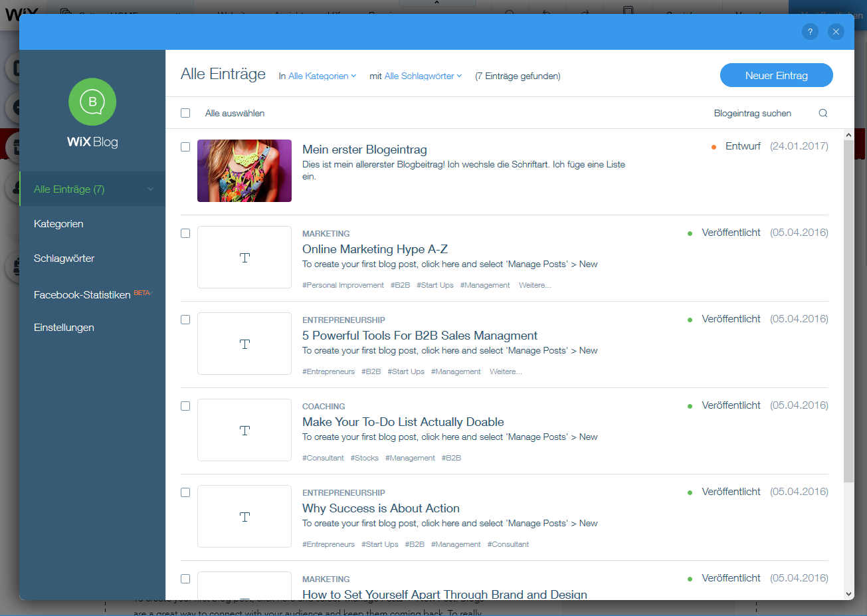The image size is (867, 616).
Task: Click the (24.01.2017) date
Action: [x=799, y=146]
